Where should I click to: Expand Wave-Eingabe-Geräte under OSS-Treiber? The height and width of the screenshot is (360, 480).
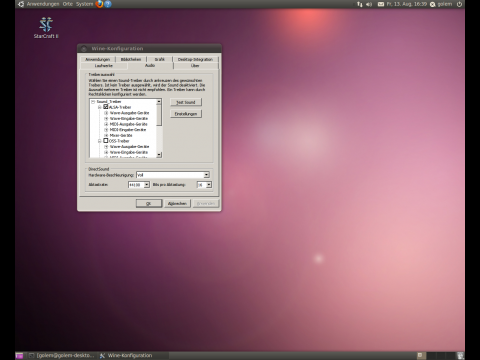point(106,152)
